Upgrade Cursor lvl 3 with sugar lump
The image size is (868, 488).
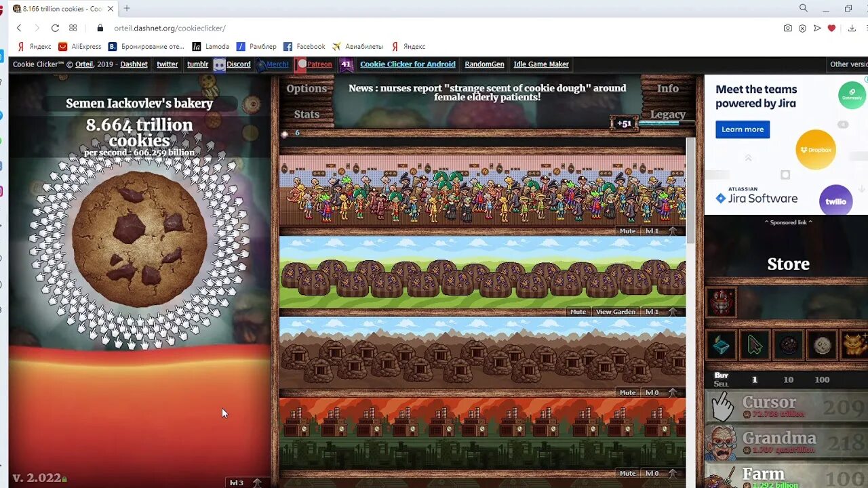(245, 483)
